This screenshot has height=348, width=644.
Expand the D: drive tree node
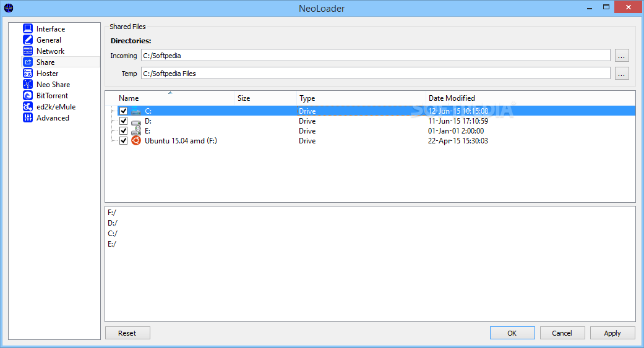click(x=113, y=121)
